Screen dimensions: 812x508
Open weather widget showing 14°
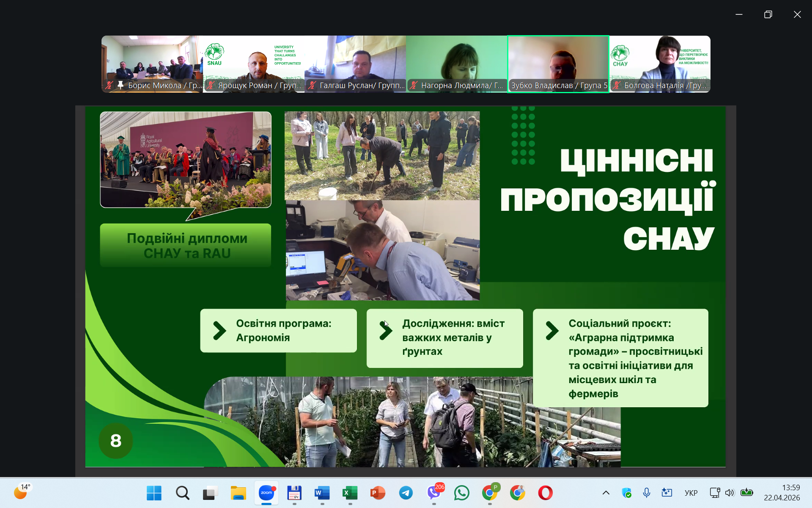(22, 492)
